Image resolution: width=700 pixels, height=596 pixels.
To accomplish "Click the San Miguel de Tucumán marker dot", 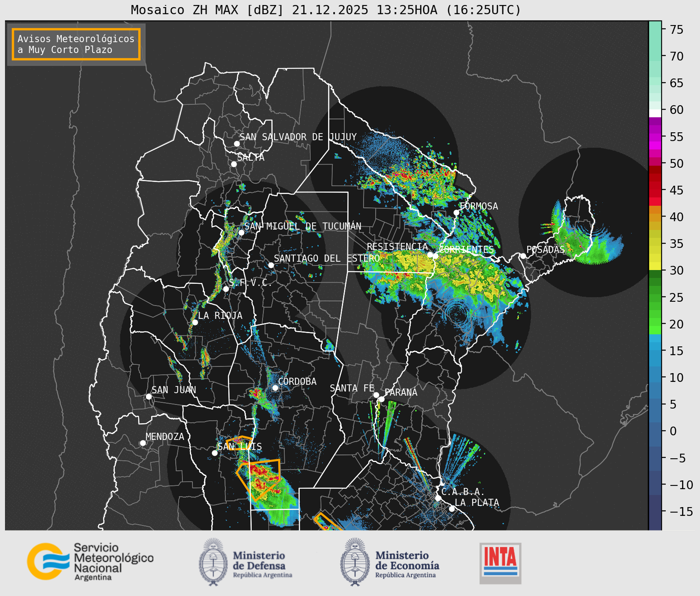I will tap(241, 232).
